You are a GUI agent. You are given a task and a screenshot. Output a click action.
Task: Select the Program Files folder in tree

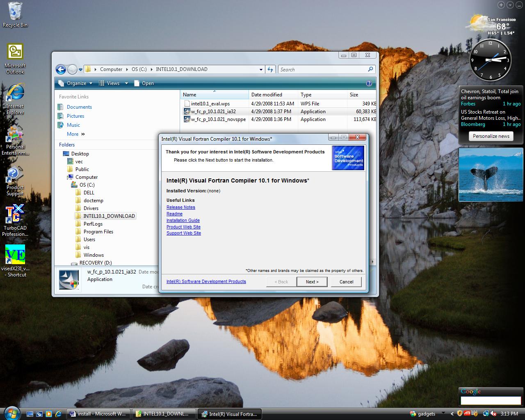pyautogui.click(x=98, y=232)
